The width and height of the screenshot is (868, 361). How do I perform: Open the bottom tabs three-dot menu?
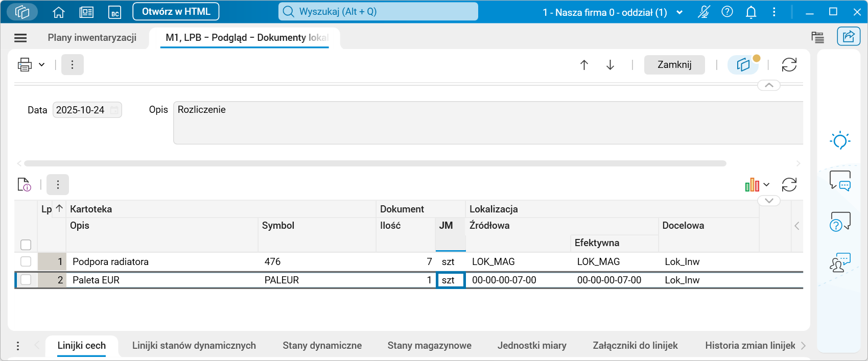18,346
